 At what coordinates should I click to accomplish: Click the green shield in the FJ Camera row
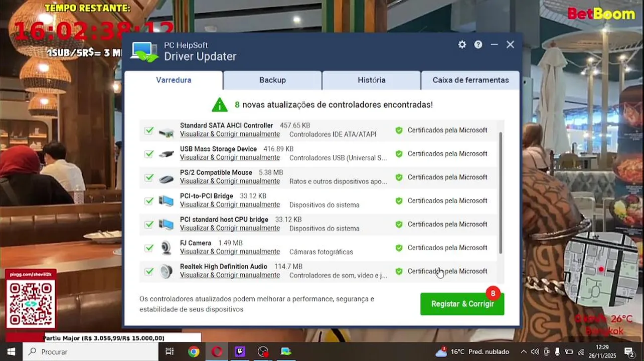point(399,248)
